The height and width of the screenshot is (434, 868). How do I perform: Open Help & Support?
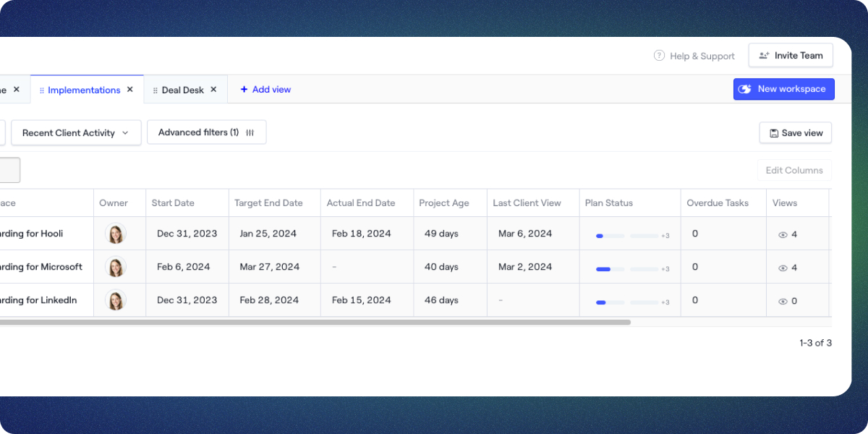(694, 56)
